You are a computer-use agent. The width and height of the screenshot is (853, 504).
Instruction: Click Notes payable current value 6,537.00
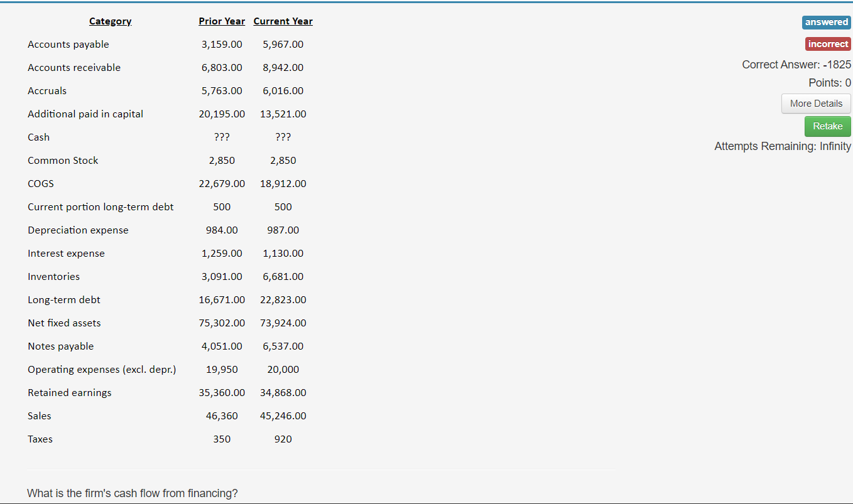283,346
